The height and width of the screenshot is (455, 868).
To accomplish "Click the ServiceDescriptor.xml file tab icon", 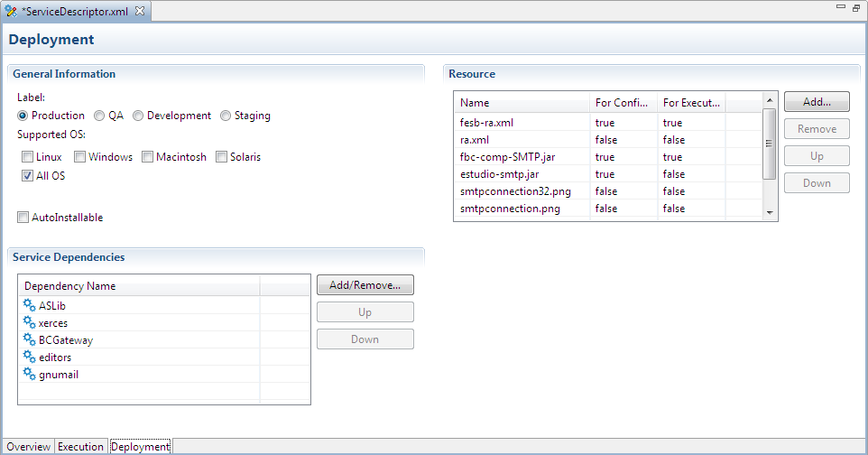I will (12, 12).
